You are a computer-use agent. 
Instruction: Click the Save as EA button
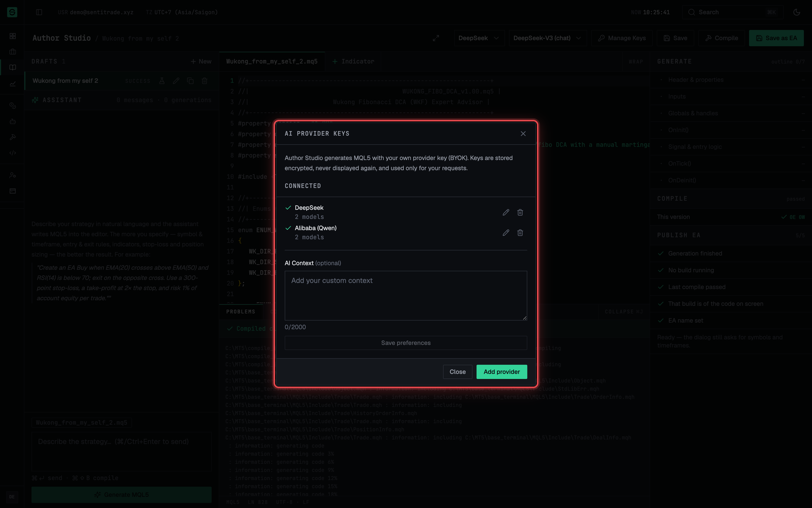click(x=776, y=38)
